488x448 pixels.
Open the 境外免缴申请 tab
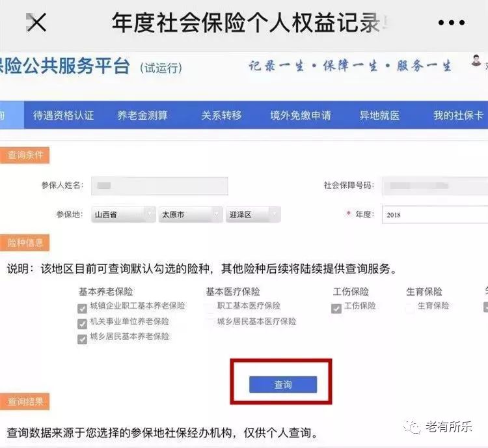pyautogui.click(x=301, y=115)
